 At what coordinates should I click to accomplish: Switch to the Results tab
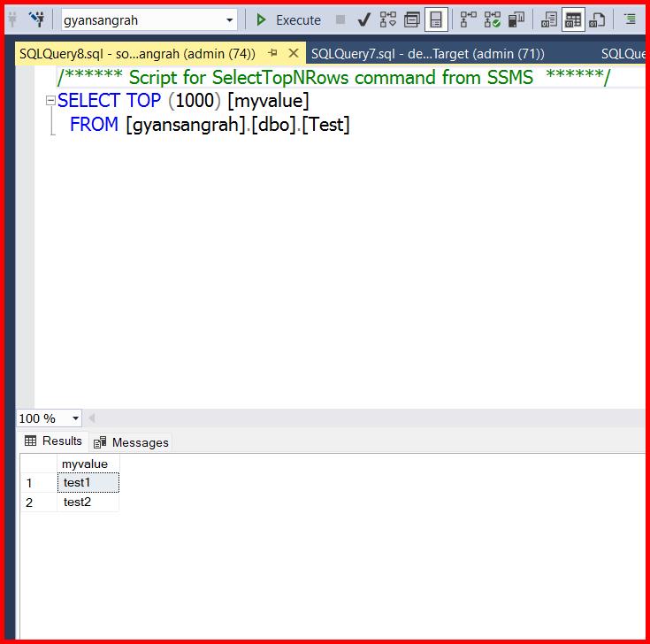tap(53, 441)
